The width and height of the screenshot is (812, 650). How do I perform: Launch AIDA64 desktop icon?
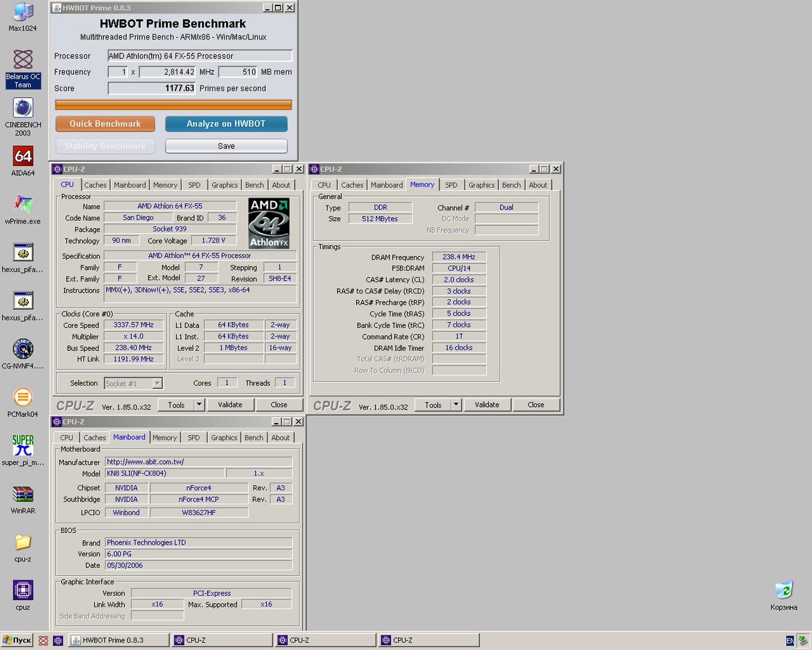[23, 161]
